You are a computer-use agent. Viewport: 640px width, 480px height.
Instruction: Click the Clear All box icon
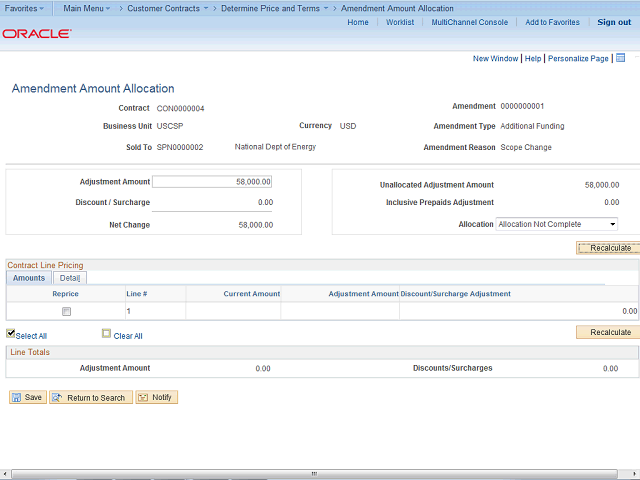(x=106, y=334)
